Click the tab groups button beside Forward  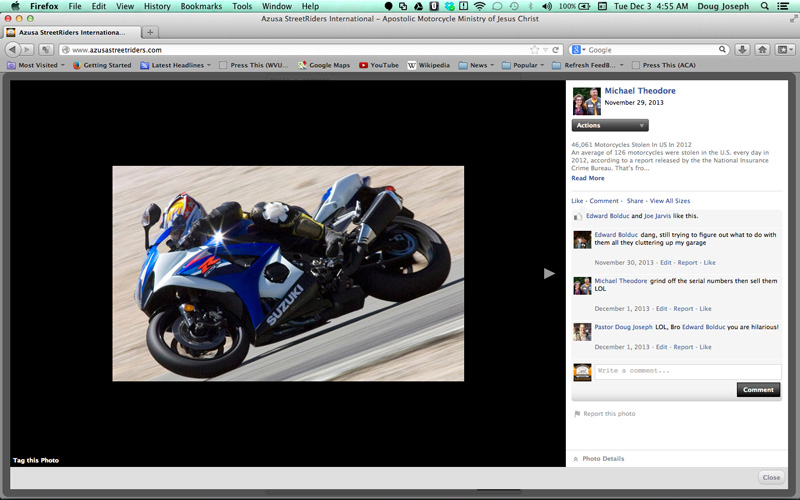pyautogui.click(x=46, y=49)
